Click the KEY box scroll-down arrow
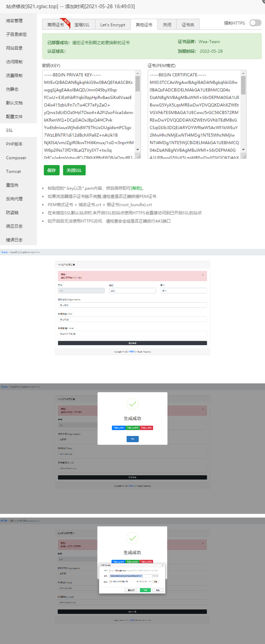The image size is (265, 644). (138, 150)
